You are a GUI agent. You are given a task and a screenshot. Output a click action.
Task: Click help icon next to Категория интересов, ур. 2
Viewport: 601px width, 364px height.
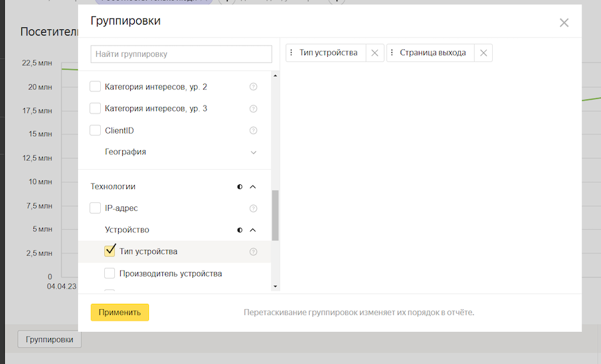253,87
